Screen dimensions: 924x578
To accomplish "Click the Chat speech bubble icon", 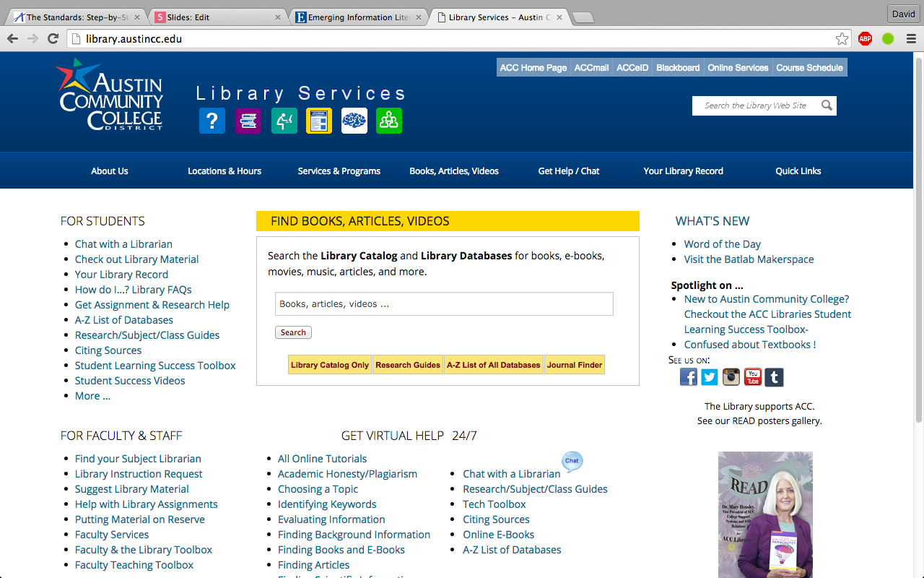I will click(572, 462).
